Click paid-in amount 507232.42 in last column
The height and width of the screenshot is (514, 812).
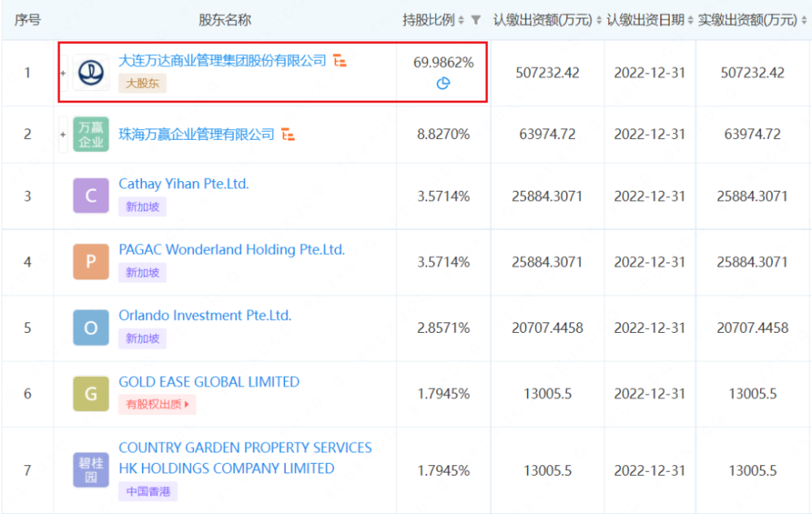[x=753, y=73]
